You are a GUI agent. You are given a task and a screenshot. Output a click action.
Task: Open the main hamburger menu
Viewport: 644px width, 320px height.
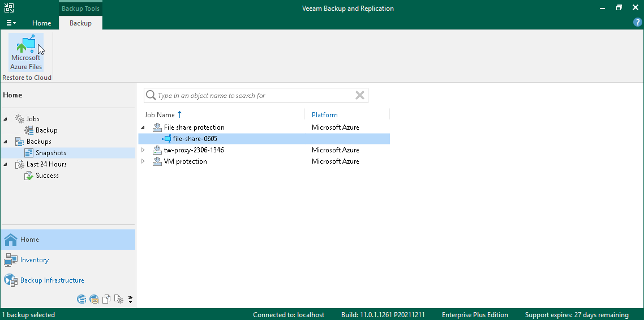click(11, 23)
